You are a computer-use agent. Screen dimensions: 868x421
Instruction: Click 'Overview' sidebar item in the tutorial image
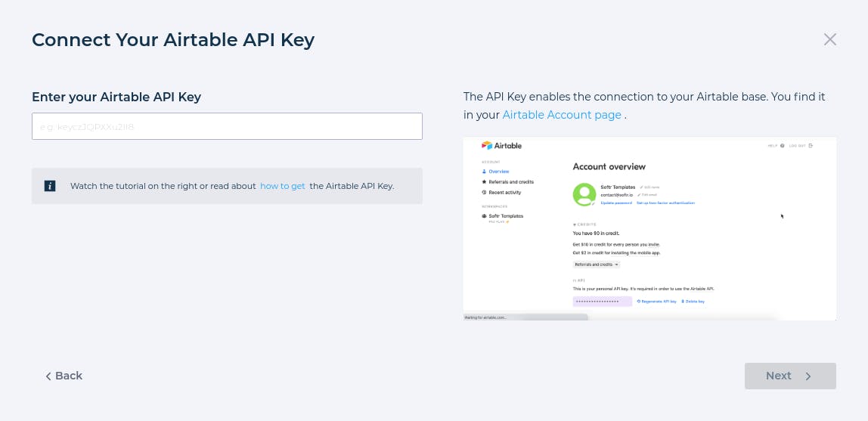pos(495,172)
